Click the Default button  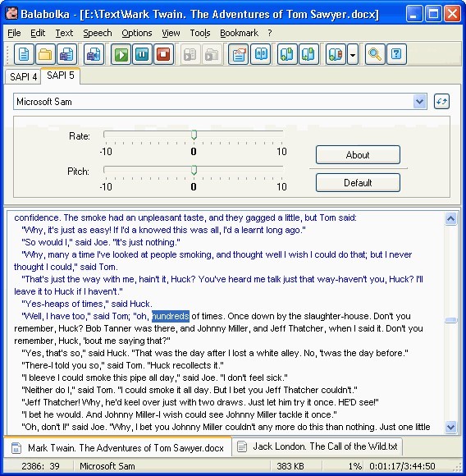358,183
